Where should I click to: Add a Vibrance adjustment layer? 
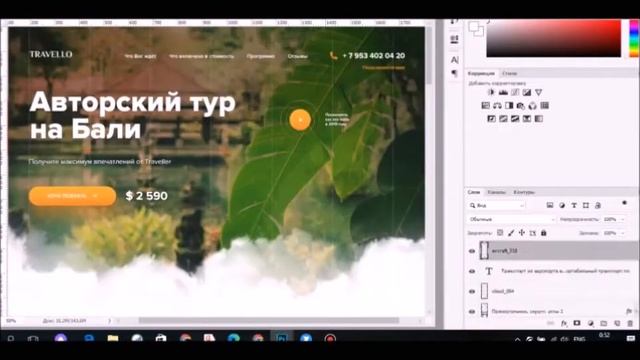[539, 92]
